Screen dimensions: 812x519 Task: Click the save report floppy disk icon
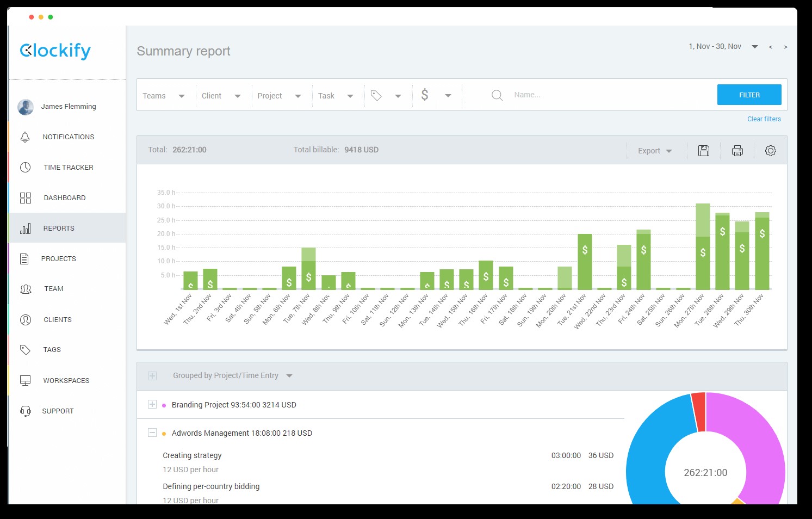coord(703,151)
